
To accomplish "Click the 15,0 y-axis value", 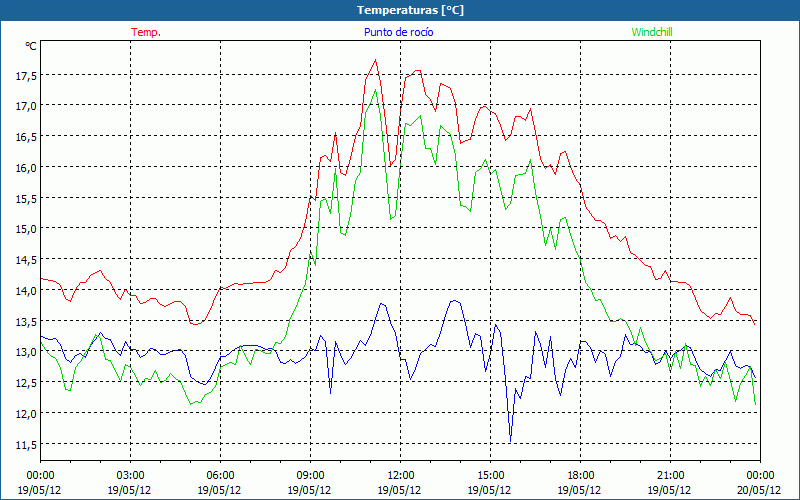I will 26,229.
